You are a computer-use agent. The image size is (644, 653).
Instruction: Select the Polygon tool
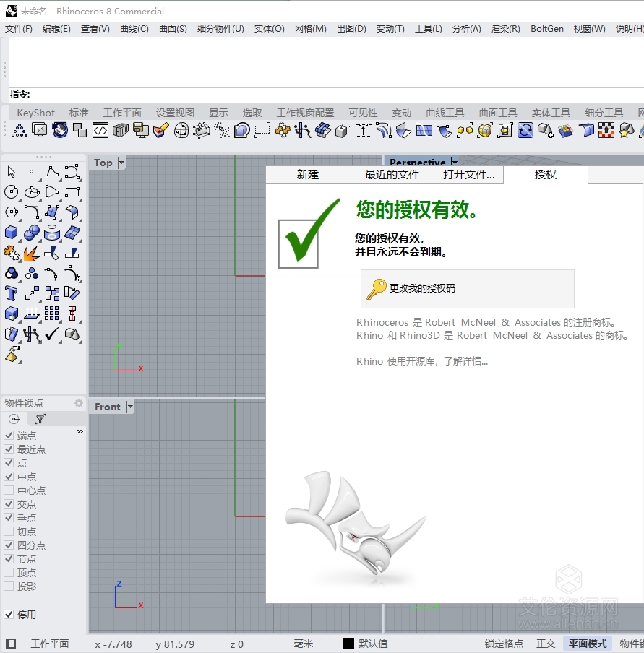click(x=12, y=212)
